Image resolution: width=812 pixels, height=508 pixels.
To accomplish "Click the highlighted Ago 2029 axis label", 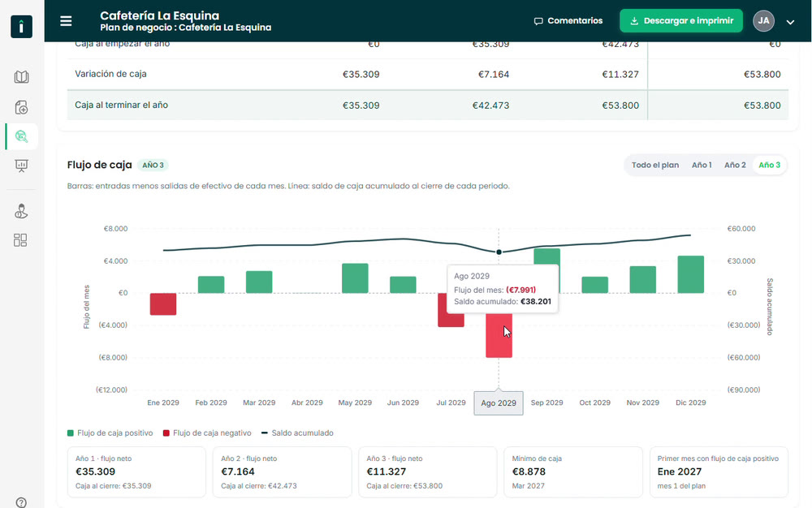I will pos(499,403).
